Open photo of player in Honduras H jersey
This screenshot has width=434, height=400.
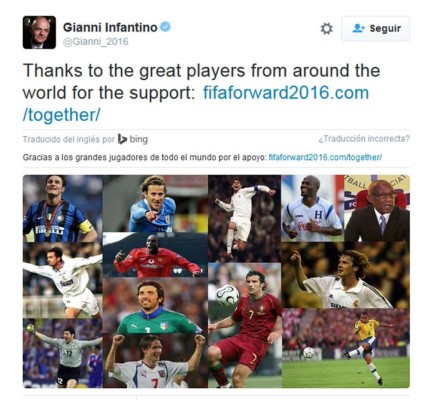(312, 208)
